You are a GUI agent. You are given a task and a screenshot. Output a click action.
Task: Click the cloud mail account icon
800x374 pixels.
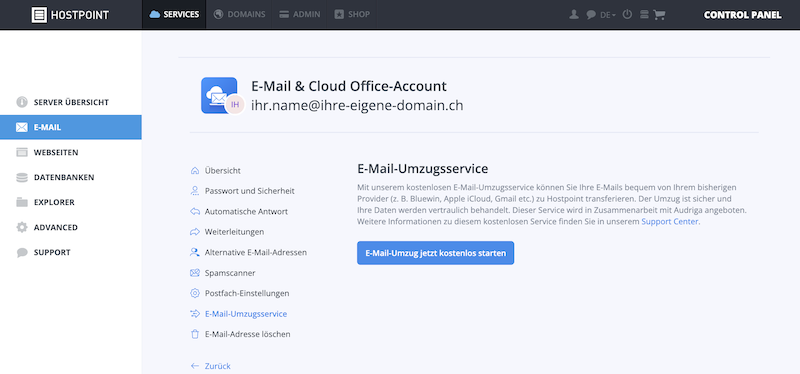pos(218,95)
